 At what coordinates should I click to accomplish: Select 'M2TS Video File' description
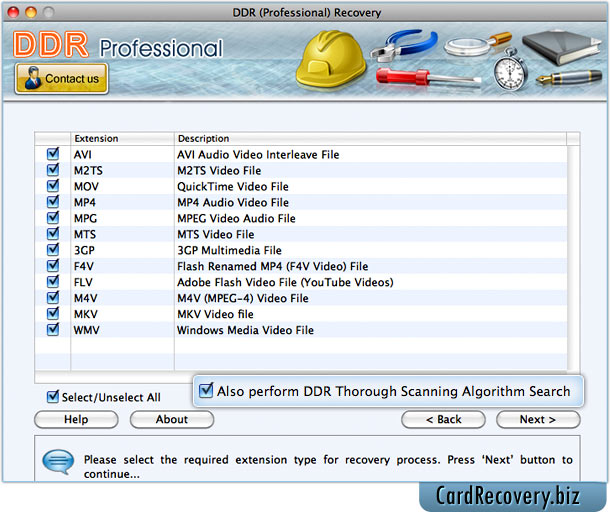coord(219,171)
